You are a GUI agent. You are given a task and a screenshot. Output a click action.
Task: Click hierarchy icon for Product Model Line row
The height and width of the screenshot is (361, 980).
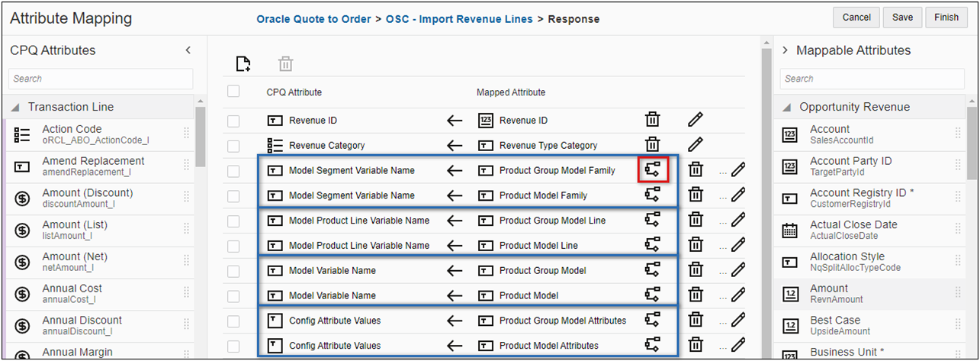click(653, 245)
